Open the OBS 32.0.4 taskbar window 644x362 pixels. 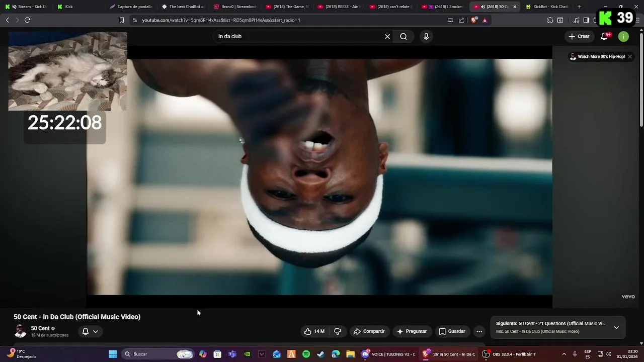[x=509, y=354]
